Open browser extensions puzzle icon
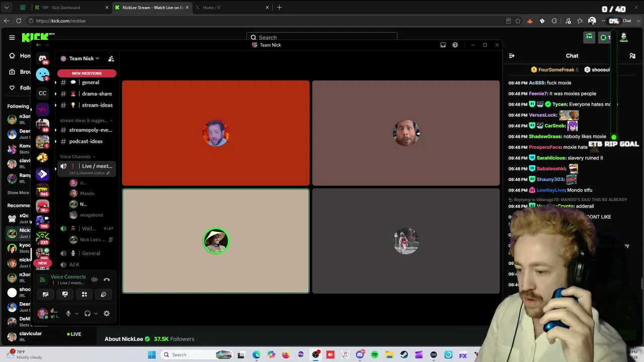 [x=554, y=21]
